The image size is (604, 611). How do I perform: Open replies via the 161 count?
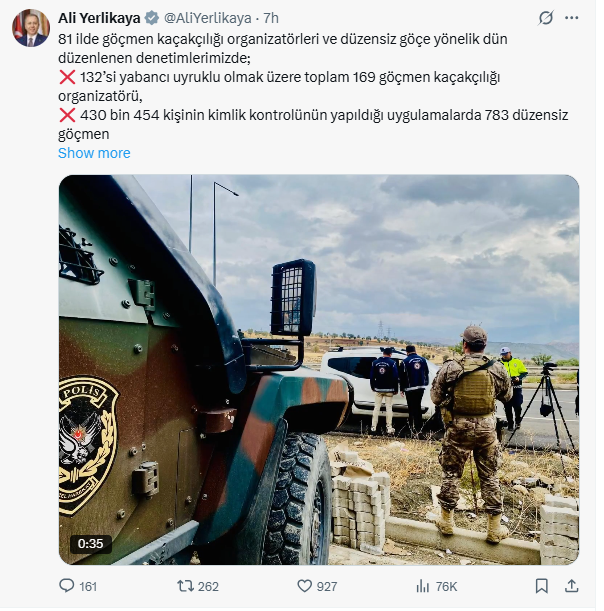click(x=88, y=586)
